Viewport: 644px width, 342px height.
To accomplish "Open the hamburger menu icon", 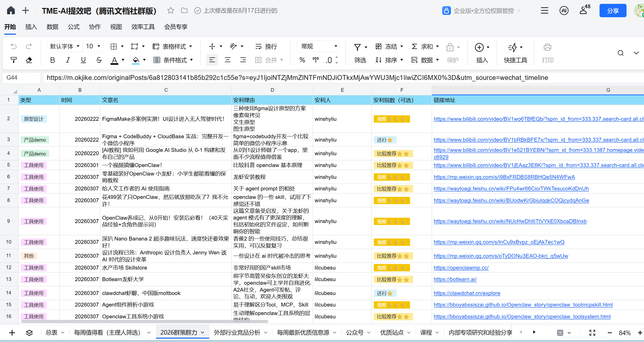I will click(x=545, y=11).
